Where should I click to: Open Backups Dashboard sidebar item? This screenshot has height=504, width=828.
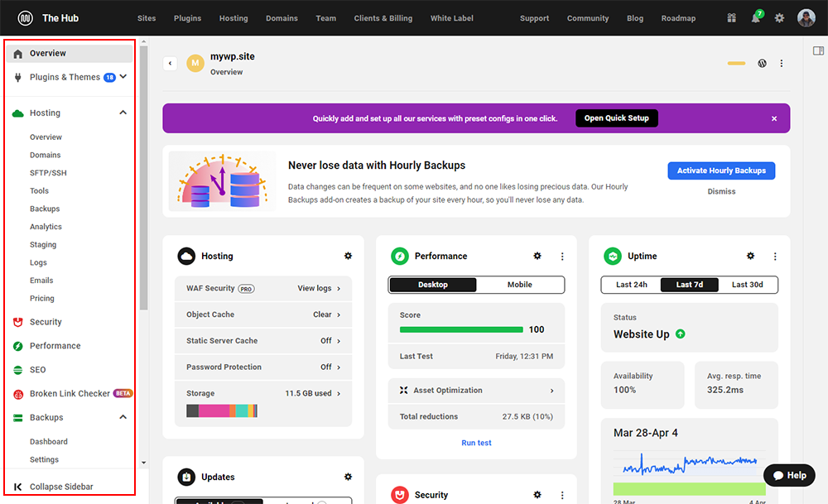click(x=49, y=441)
